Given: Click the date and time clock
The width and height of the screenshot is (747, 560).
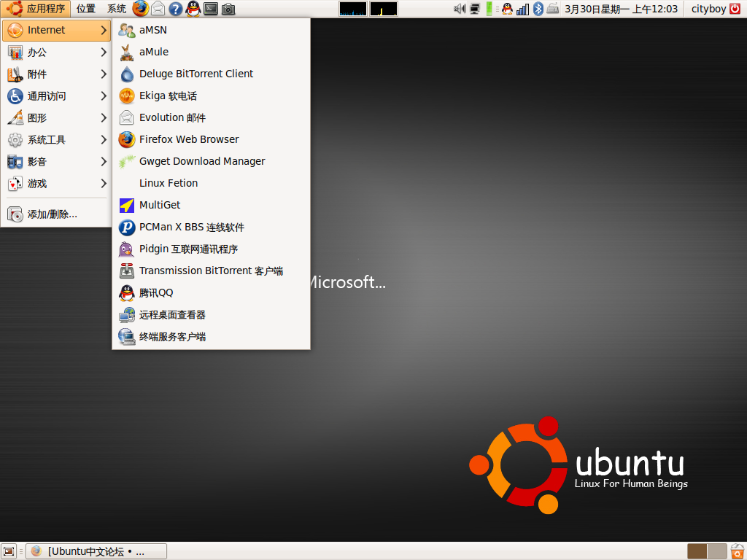Looking at the screenshot, I should [621, 9].
